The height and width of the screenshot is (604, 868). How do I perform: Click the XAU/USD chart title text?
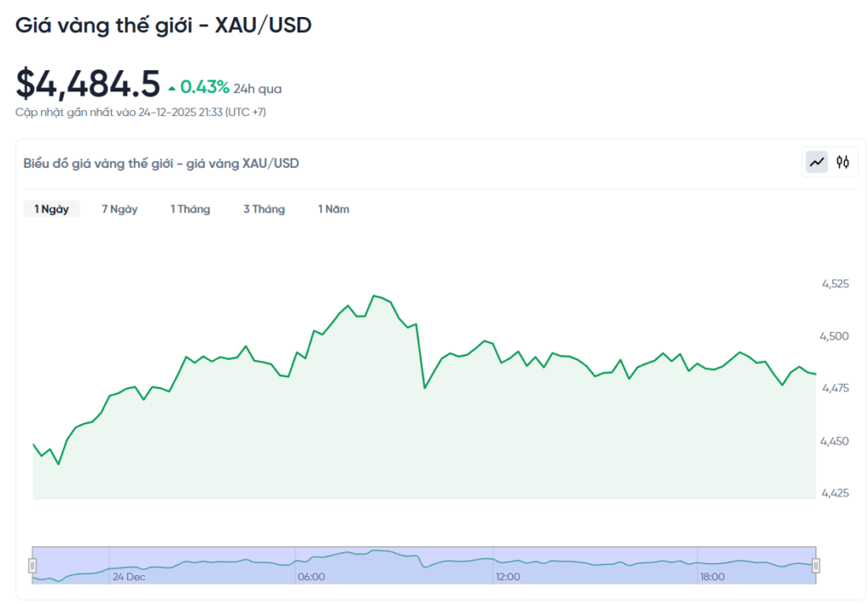pyautogui.click(x=161, y=163)
